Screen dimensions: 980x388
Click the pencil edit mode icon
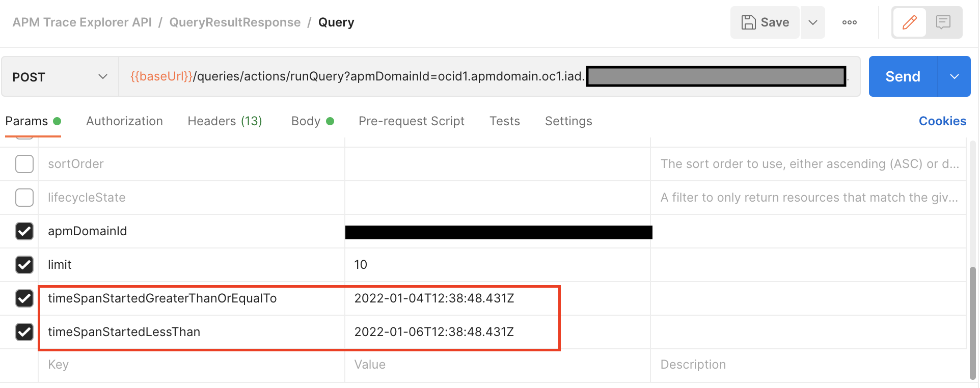[909, 22]
